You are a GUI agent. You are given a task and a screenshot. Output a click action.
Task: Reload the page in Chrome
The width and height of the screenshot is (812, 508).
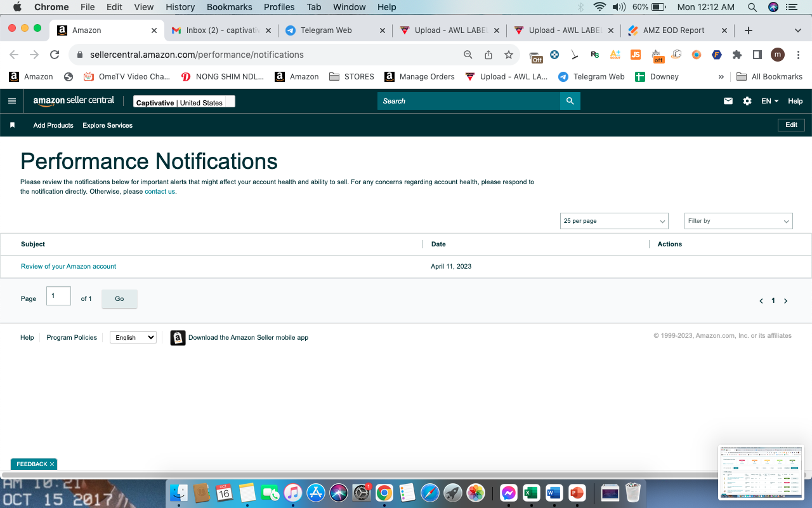click(55, 55)
